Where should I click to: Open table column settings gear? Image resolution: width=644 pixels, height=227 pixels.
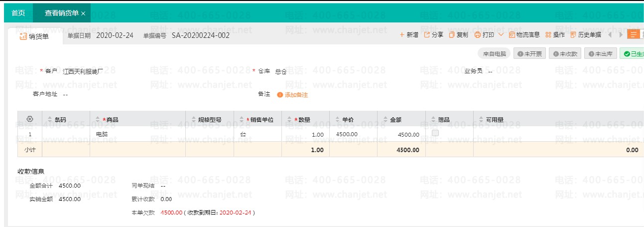pos(30,119)
